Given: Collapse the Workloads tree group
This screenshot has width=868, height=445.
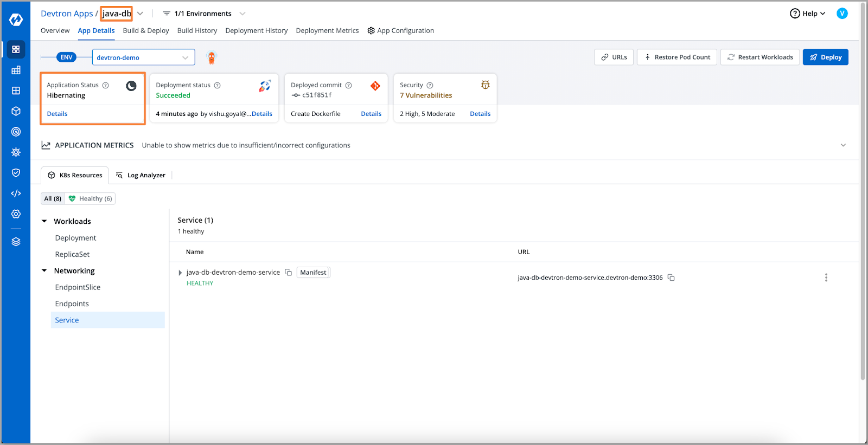Looking at the screenshot, I should coord(44,221).
